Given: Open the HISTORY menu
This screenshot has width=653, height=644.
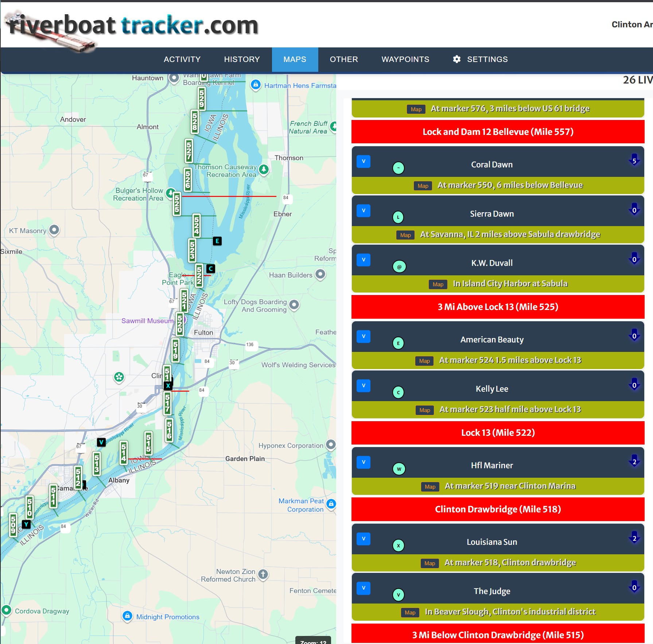Looking at the screenshot, I should [242, 59].
